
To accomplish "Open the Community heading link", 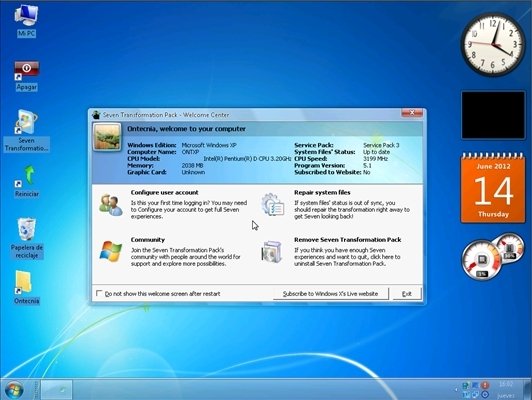I will pos(148,240).
